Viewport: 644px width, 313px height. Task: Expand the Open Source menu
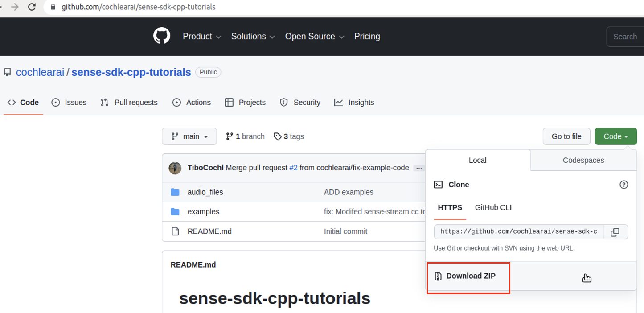click(315, 37)
